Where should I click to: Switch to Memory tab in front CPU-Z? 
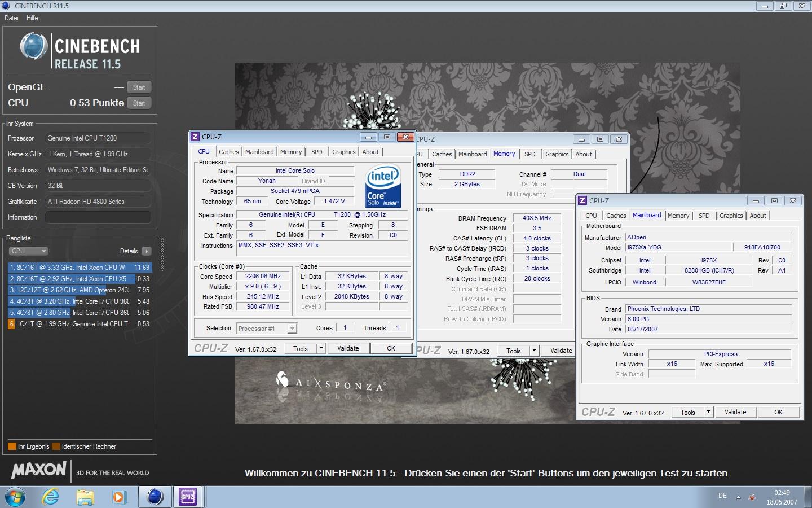tap(291, 152)
